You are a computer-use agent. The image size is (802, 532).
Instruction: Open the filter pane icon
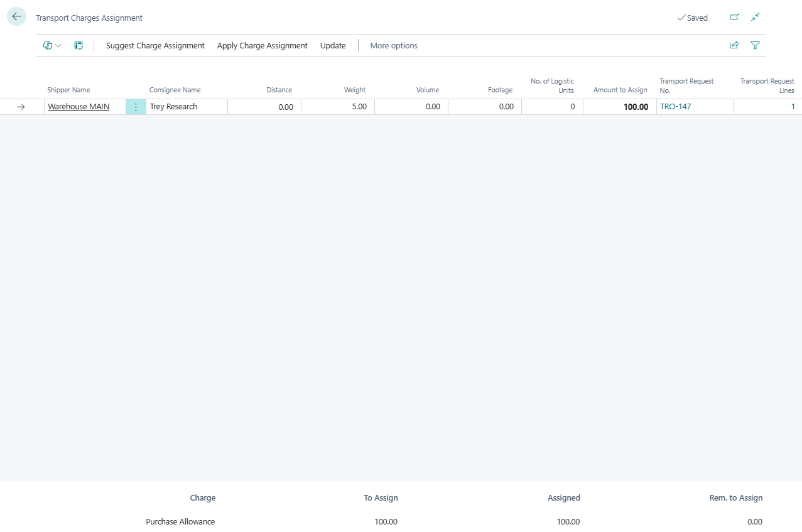tap(755, 46)
